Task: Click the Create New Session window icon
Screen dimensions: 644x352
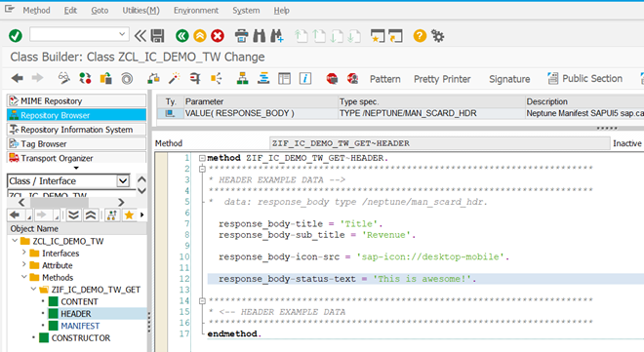Action: coord(378,36)
